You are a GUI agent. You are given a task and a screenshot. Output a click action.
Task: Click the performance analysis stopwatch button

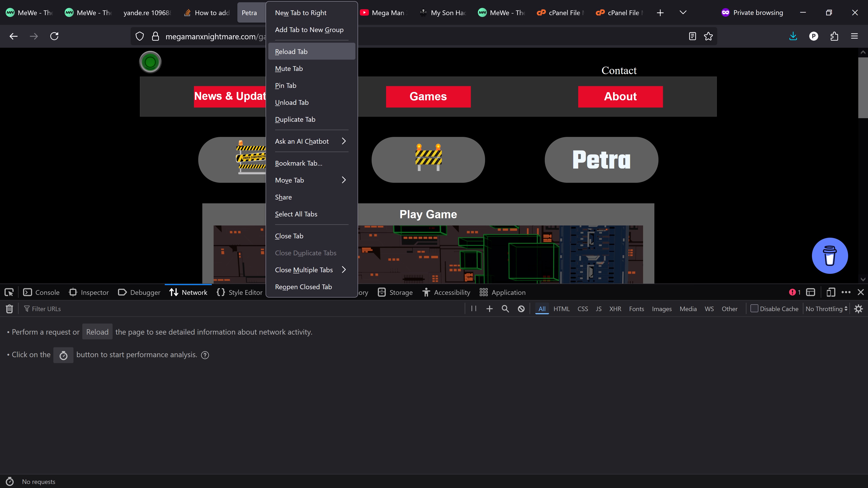tap(63, 355)
